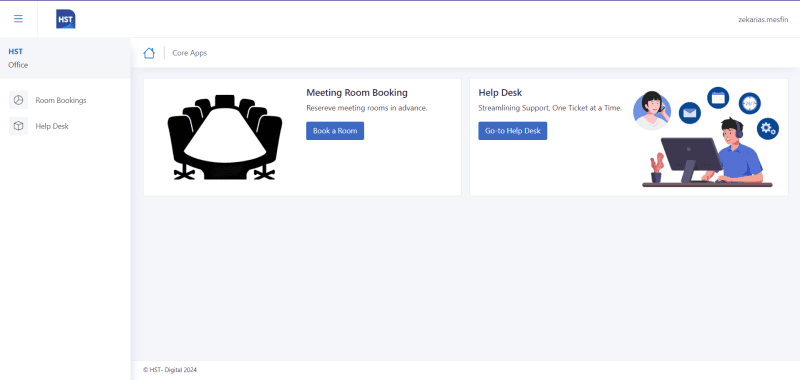The height and width of the screenshot is (380, 800).
Task: Click the "© HST- Digital 2024" footer text
Action: pyautogui.click(x=170, y=370)
